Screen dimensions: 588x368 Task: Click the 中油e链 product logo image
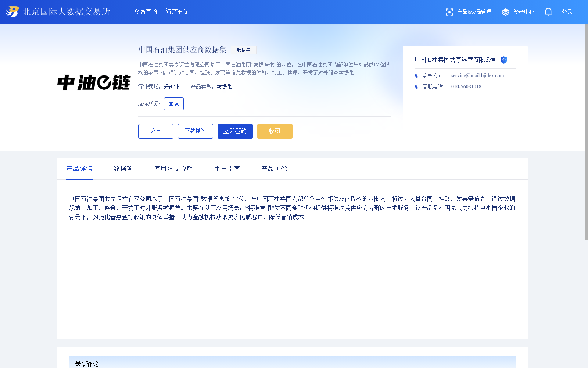[x=94, y=82]
